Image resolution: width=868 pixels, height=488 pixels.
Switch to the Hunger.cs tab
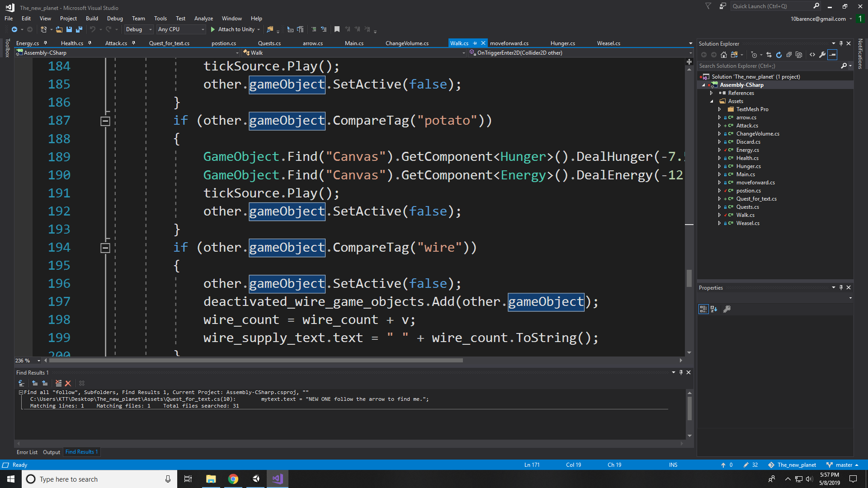coord(562,43)
